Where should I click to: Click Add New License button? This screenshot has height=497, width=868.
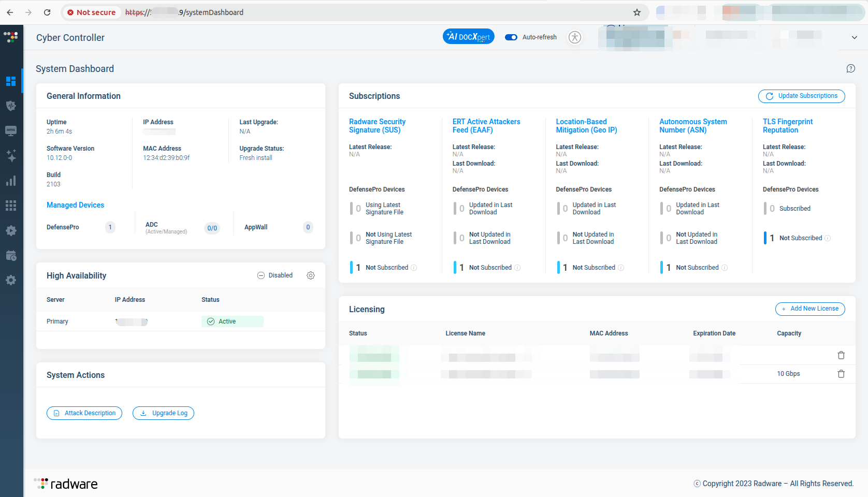(x=809, y=309)
